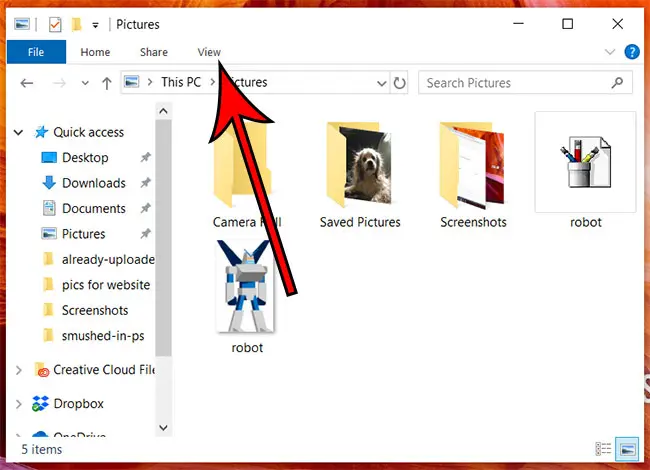Image resolution: width=650 pixels, height=470 pixels.
Task: Open Downloads in the sidebar
Action: 94,183
